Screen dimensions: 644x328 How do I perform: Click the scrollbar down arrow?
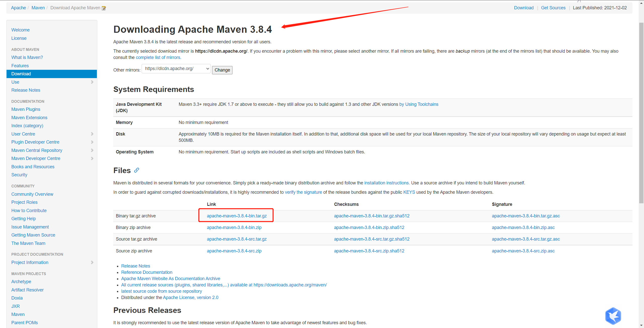coord(641,325)
